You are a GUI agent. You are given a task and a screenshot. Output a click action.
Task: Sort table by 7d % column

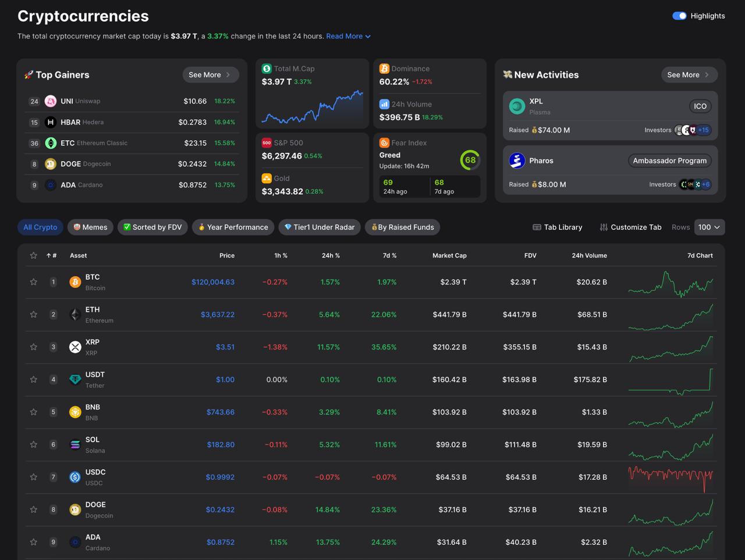[389, 255]
